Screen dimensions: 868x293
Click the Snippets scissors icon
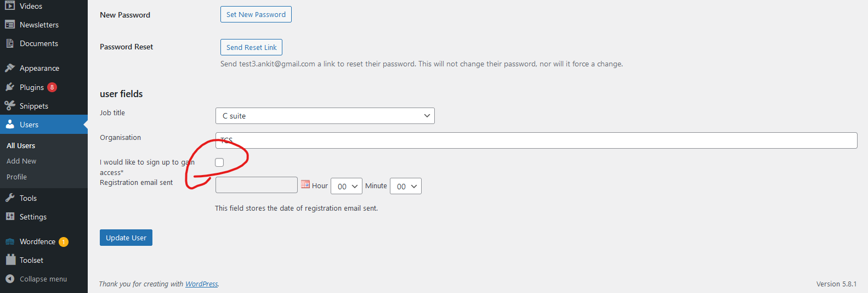(x=10, y=106)
